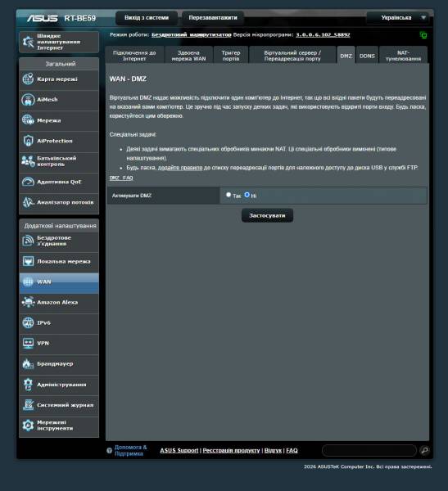The width and height of the screenshot is (448, 491).
Task: Click the AiMesh sidebar icon
Action: coord(28,100)
